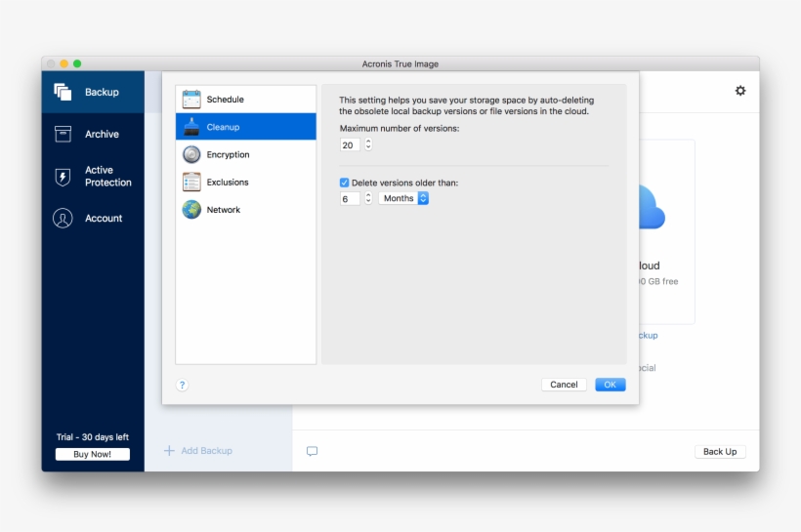The image size is (801, 532).
Task: Click the blue cloud destination icon
Action: pos(652,207)
